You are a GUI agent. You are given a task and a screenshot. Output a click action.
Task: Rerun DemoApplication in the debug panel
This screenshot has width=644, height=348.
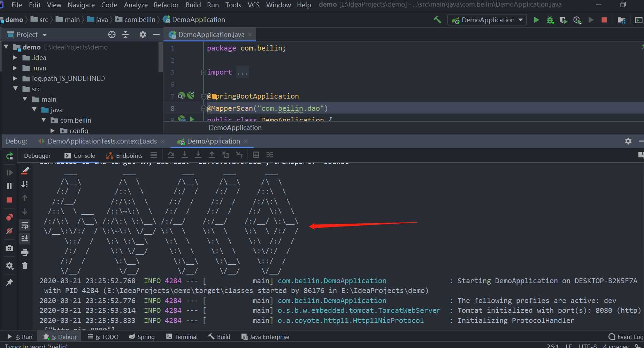click(x=9, y=156)
